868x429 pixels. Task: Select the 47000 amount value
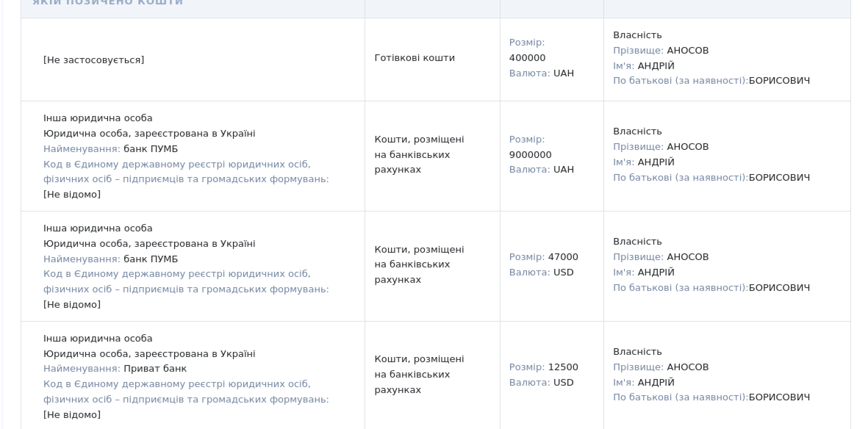pos(563,257)
